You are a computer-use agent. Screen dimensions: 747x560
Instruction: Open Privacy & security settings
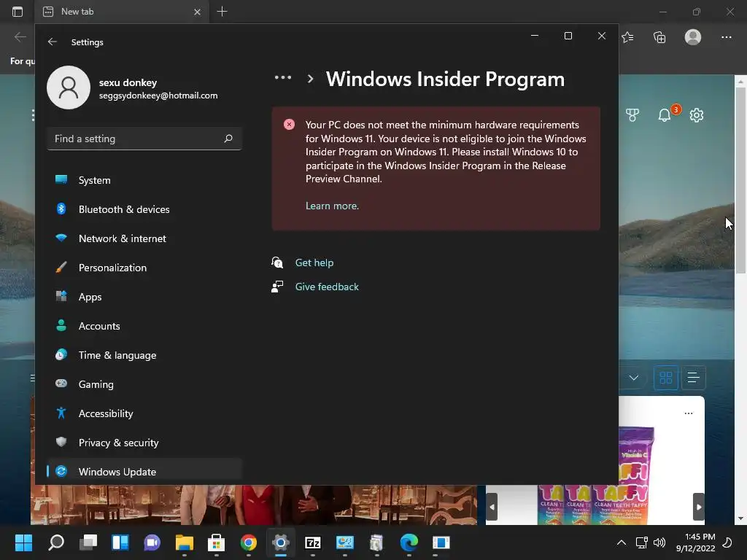[x=144, y=443]
